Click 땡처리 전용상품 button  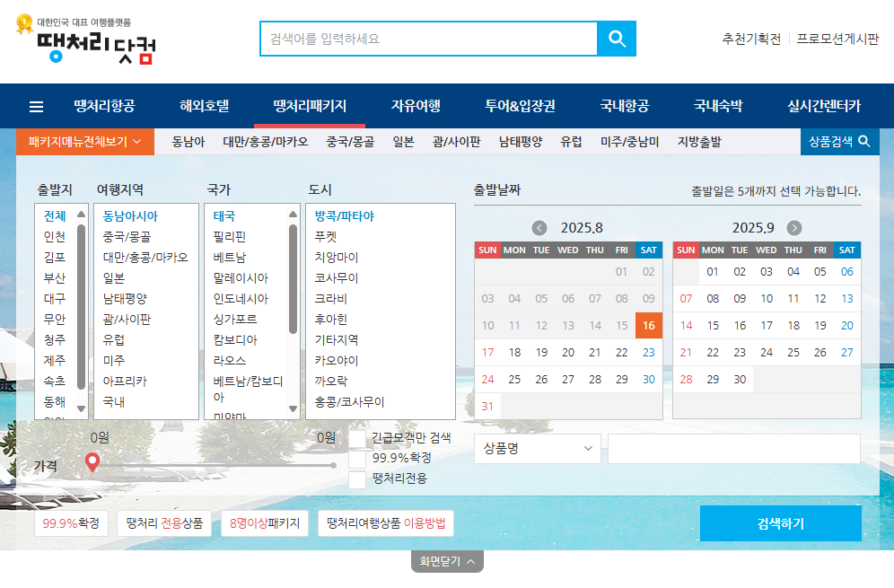(164, 523)
